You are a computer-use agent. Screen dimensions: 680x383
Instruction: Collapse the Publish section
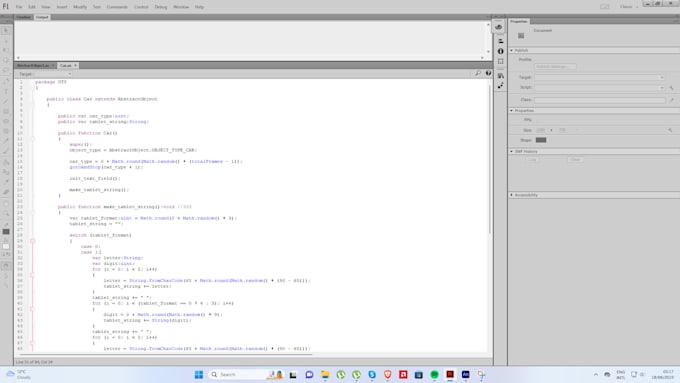(512, 50)
